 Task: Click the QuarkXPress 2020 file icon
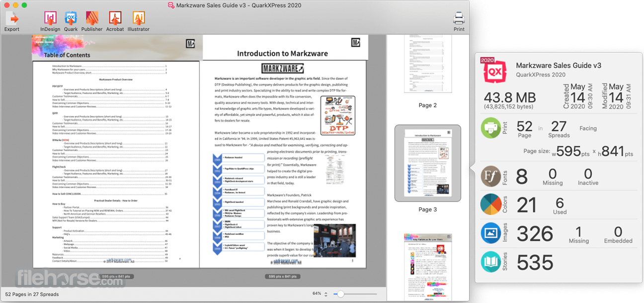[493, 70]
